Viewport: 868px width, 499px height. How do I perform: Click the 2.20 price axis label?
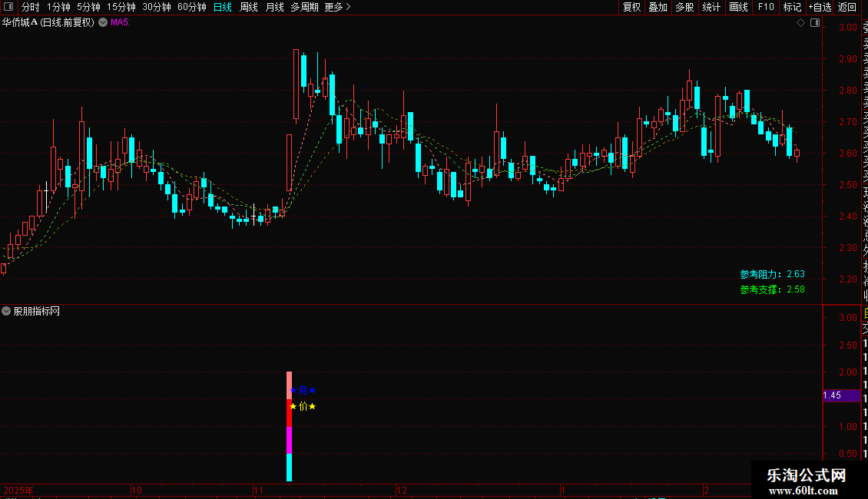point(848,279)
